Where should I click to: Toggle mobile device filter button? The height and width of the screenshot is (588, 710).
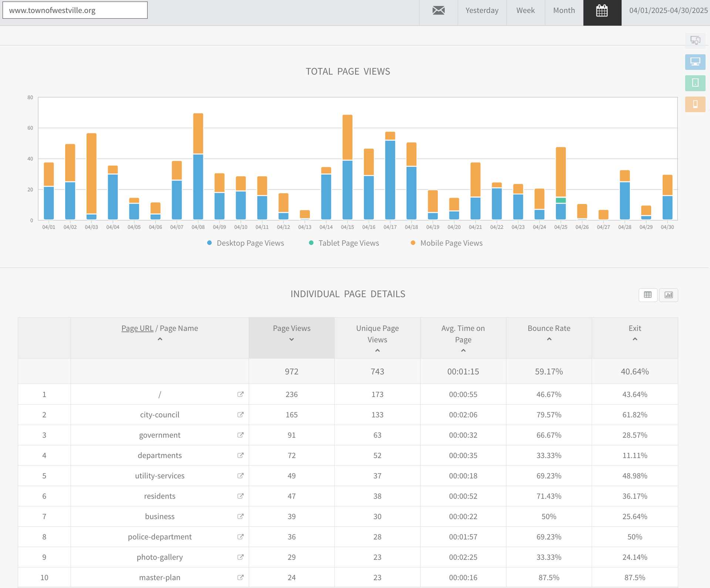click(695, 104)
